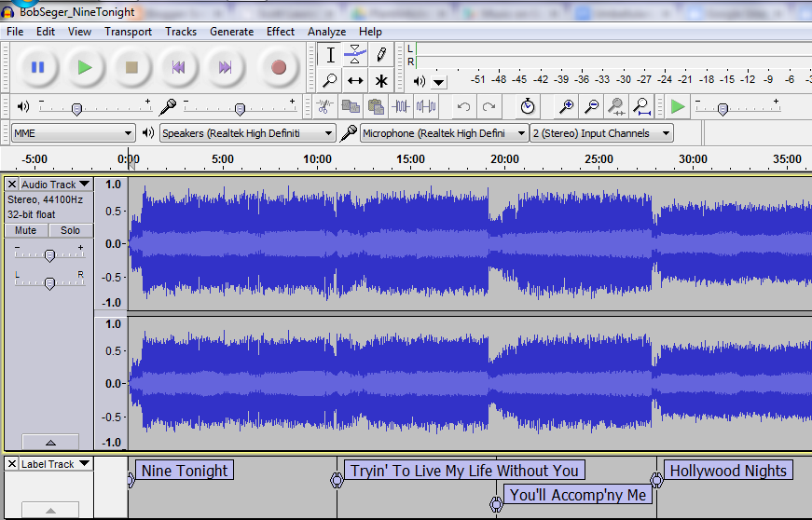Click the Cut scissors icon
This screenshot has height=520, width=812.
[324, 107]
